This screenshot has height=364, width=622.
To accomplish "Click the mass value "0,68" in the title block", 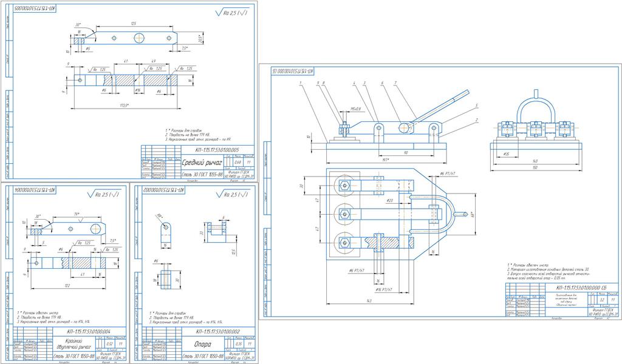I will click(238, 162).
